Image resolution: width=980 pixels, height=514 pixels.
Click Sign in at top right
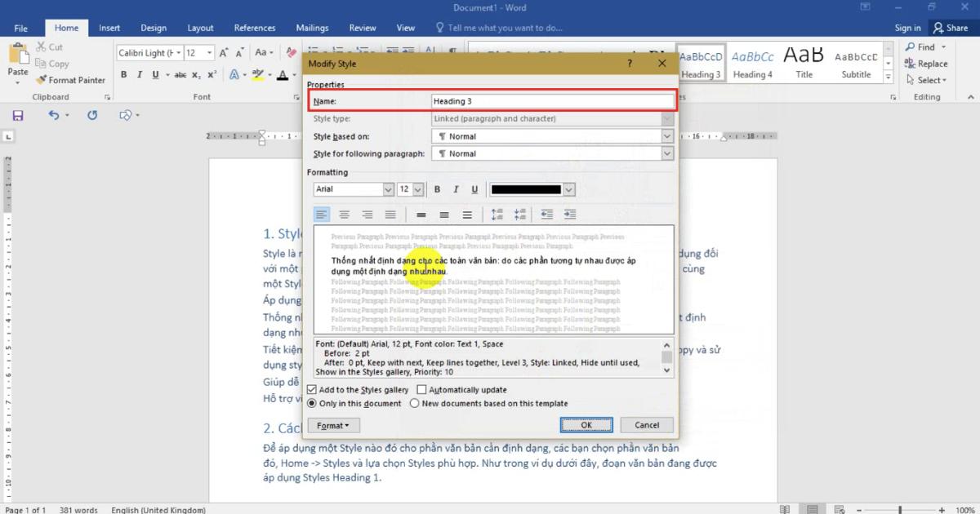click(x=907, y=28)
